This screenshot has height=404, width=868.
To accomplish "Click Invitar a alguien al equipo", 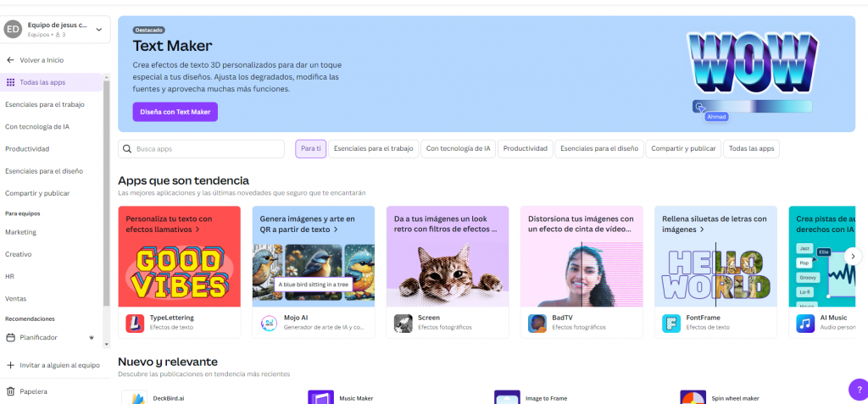I will click(60, 365).
